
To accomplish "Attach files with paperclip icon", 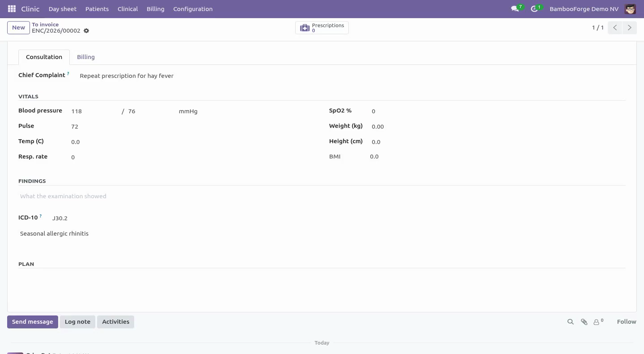I will point(584,322).
